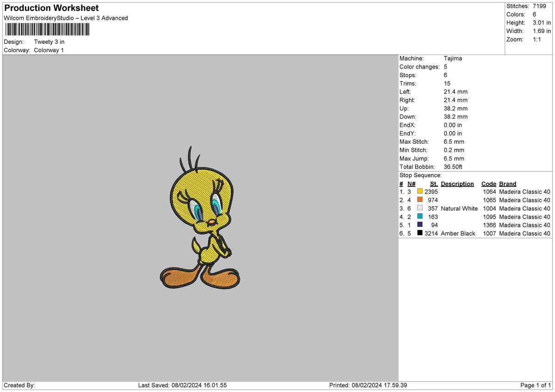Click the Trims value 15

click(447, 83)
